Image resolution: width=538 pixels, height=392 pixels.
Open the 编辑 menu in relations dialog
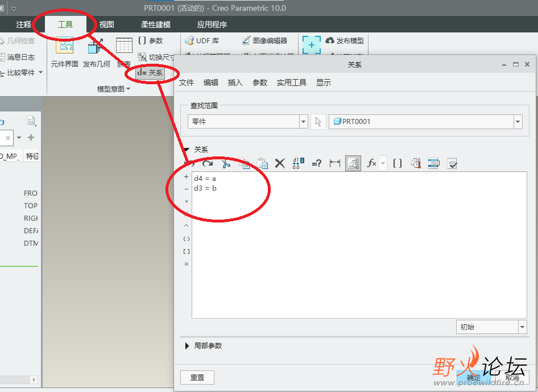(x=210, y=82)
